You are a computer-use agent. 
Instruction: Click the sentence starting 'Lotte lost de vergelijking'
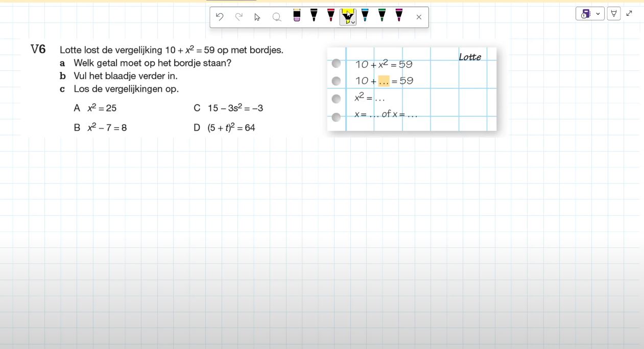172,50
